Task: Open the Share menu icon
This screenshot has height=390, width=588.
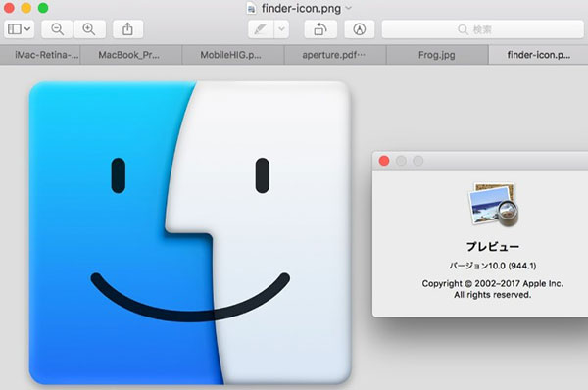Action: coord(127,29)
